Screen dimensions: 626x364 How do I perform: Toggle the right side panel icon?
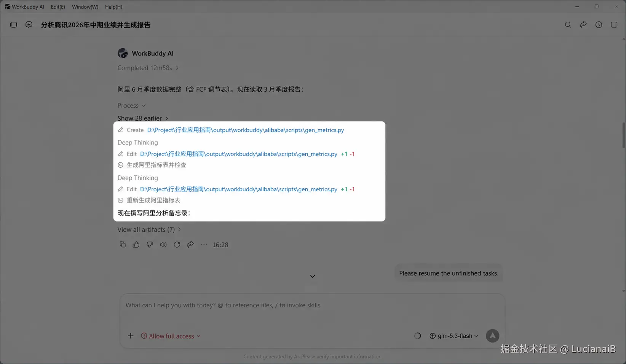point(614,25)
